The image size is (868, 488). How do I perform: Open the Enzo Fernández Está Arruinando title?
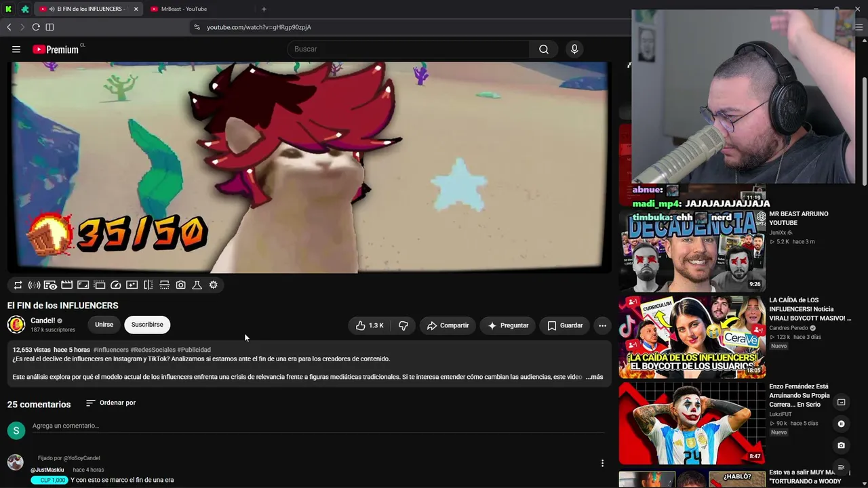point(800,395)
